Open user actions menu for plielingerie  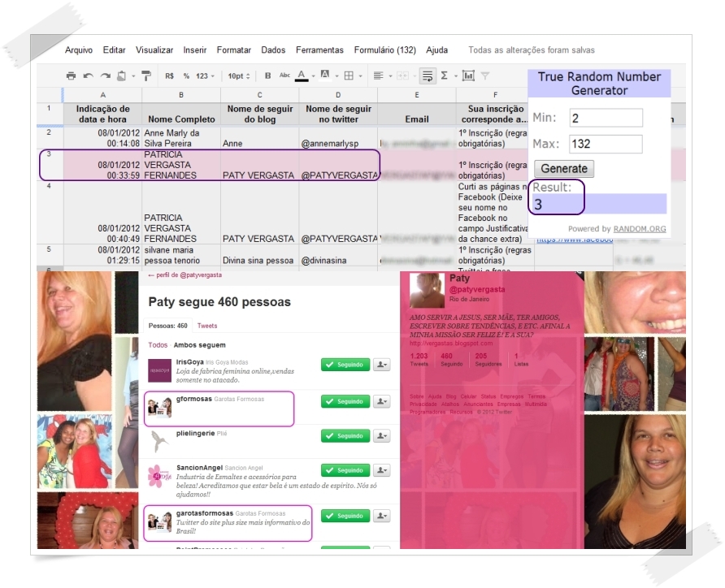pyautogui.click(x=381, y=435)
